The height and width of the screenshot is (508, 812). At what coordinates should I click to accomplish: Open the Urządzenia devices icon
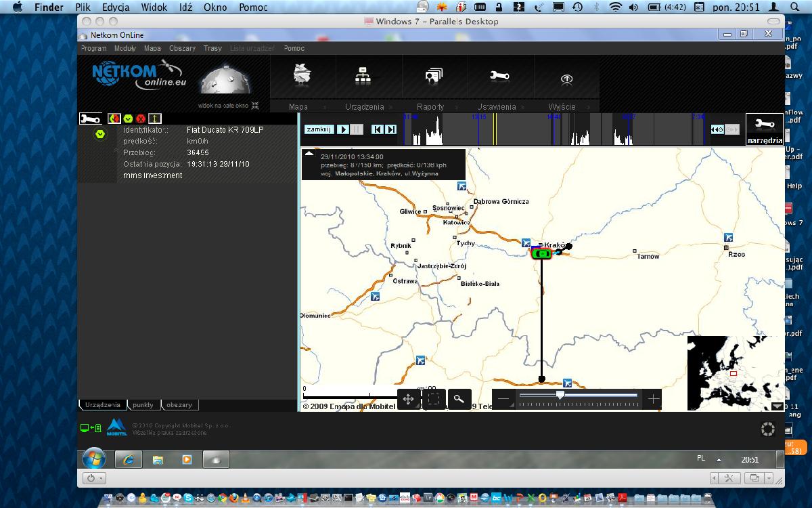[363, 75]
